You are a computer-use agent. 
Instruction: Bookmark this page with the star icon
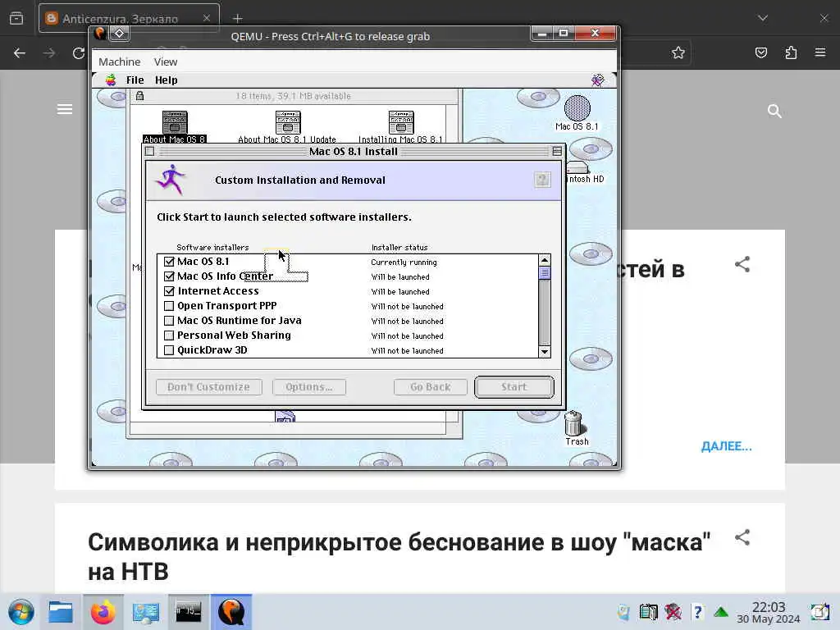point(678,52)
